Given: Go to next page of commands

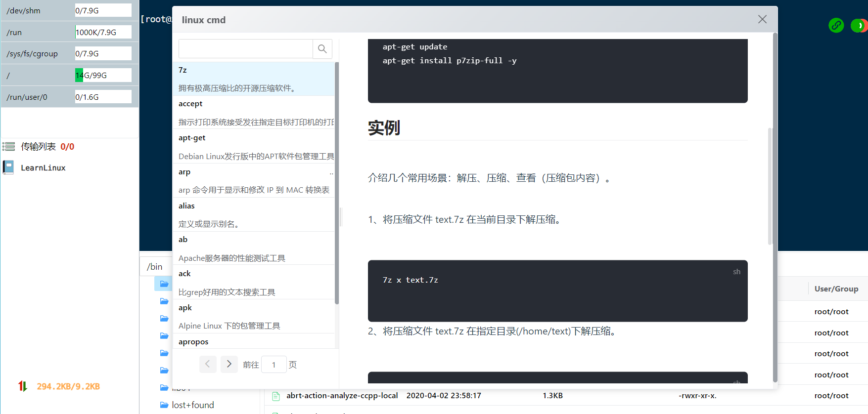Looking at the screenshot, I should point(229,364).
